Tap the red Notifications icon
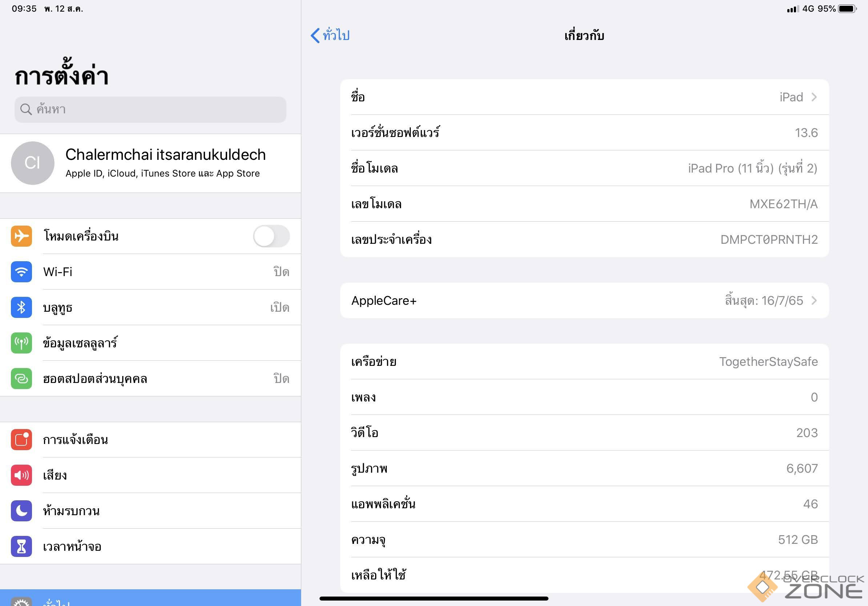Viewport: 868px width, 606px height. [21, 439]
